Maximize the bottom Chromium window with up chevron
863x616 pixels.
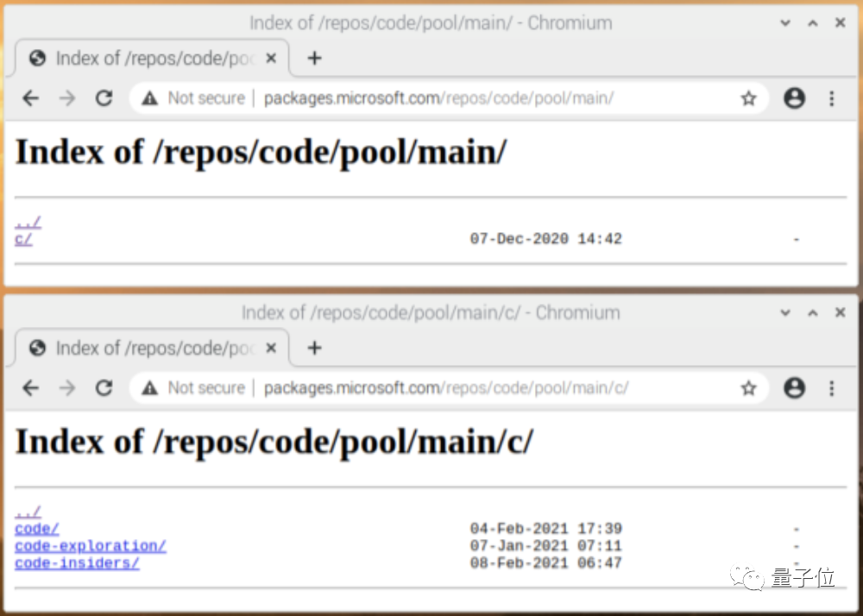click(813, 313)
